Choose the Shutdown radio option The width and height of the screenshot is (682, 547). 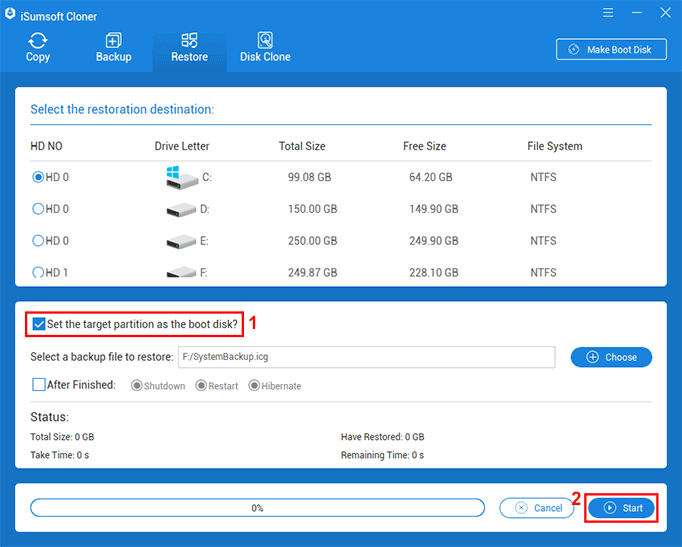[137, 386]
